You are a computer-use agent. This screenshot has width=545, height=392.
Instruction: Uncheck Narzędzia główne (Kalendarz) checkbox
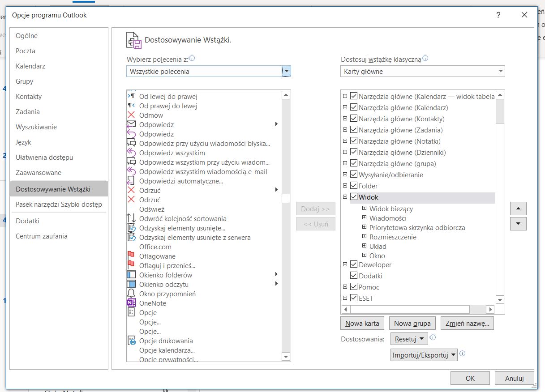354,107
